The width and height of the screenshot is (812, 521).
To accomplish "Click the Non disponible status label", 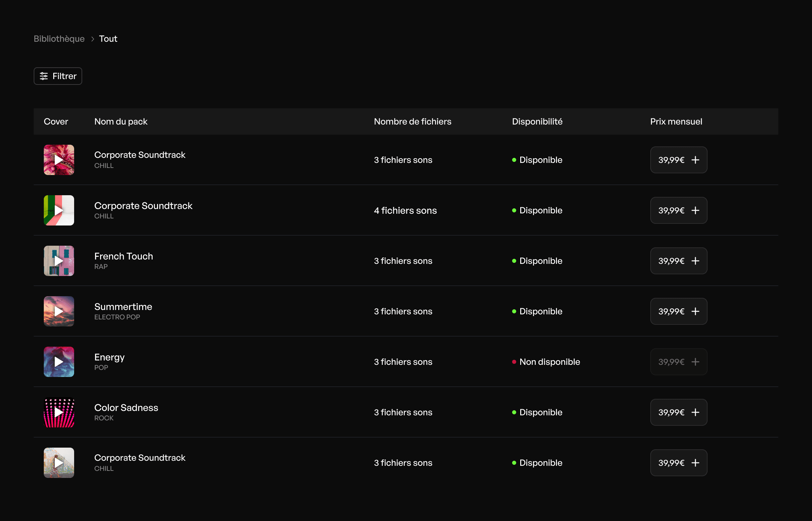I will click(549, 362).
